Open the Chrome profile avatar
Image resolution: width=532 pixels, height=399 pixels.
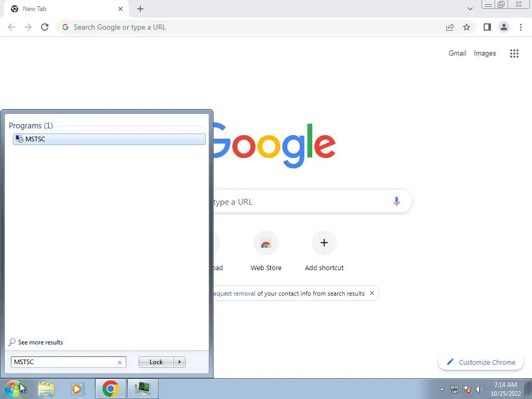504,27
